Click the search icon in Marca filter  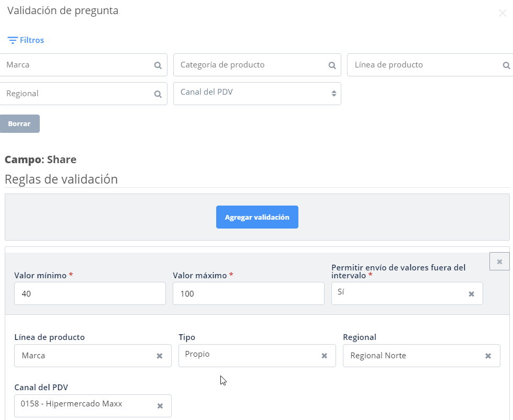[x=158, y=65]
